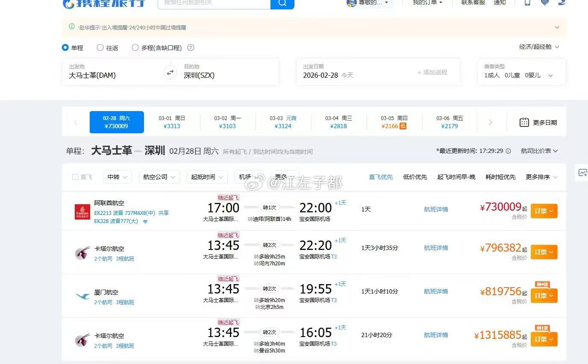The width and height of the screenshot is (588, 364).
Task: Book the ¥819756 厦门航空 flight with 订票
Action: pyautogui.click(x=544, y=296)
